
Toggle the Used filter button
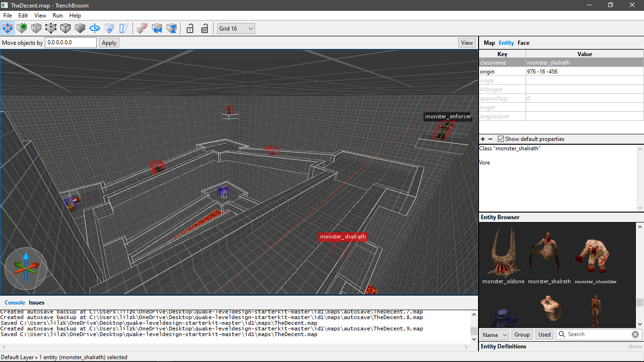(x=545, y=335)
